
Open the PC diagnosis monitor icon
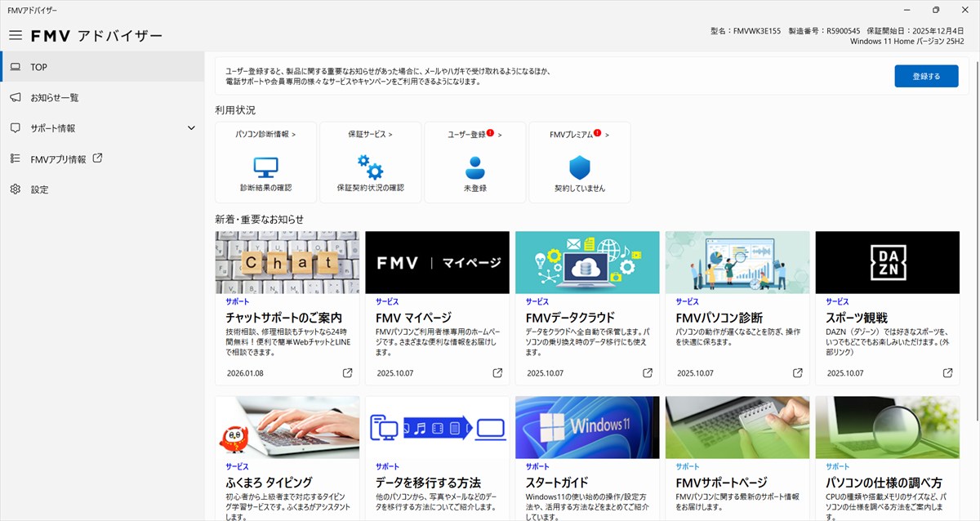pyautogui.click(x=265, y=167)
